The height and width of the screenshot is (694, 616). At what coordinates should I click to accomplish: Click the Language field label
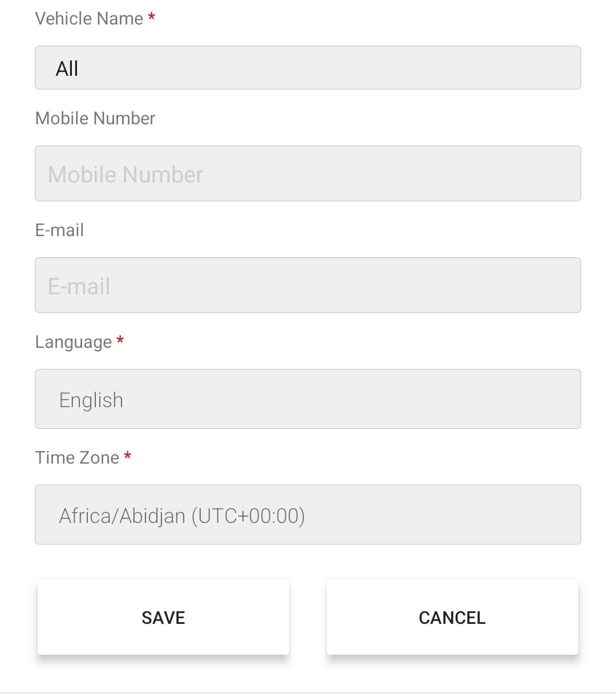(74, 342)
